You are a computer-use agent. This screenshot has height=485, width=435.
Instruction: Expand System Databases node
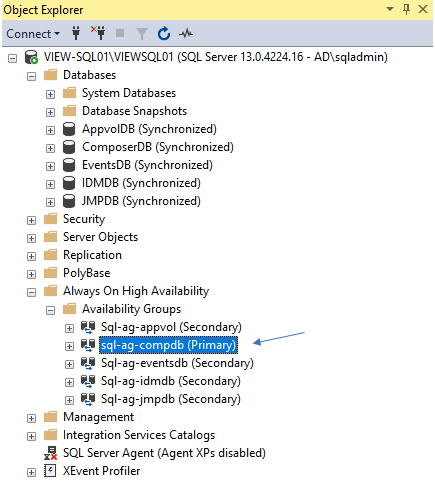(x=50, y=94)
